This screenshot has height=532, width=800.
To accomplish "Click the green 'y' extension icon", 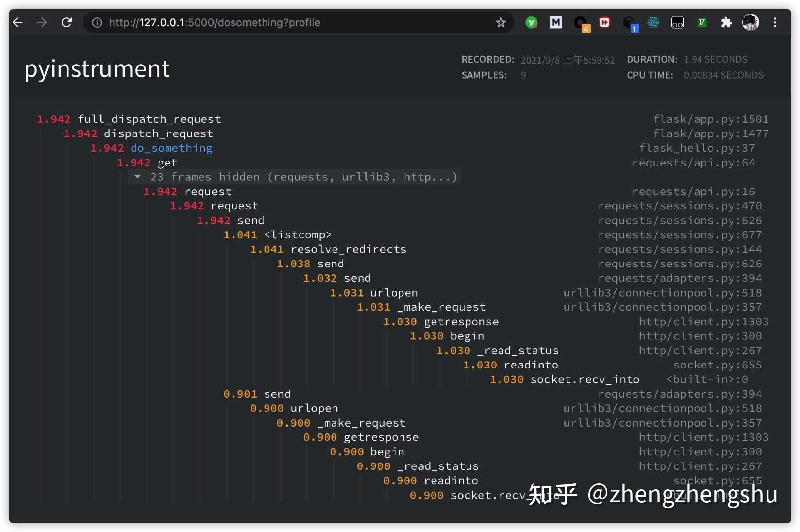I will pos(531,22).
